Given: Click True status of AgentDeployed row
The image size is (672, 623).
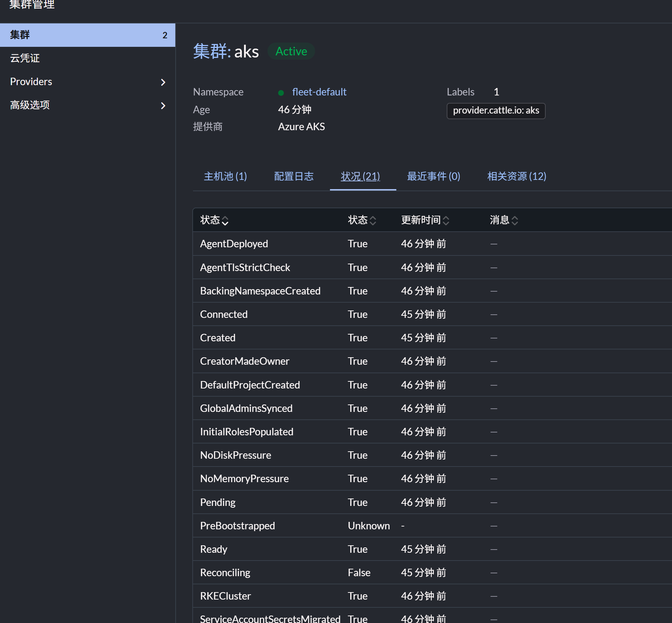Looking at the screenshot, I should pyautogui.click(x=358, y=244).
